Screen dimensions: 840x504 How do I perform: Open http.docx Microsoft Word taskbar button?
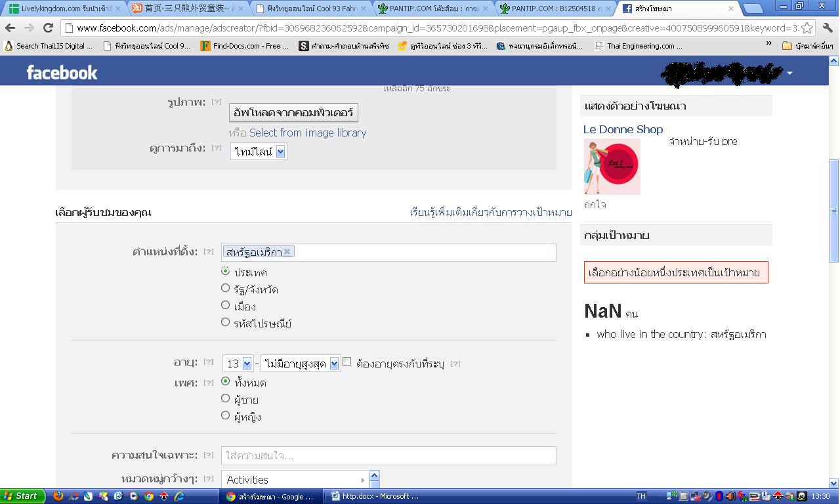click(376, 496)
